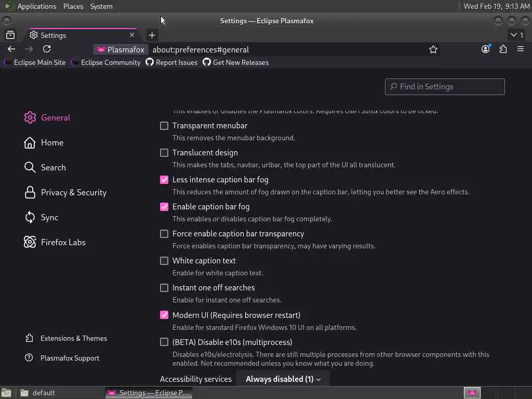The width and height of the screenshot is (532, 399).
Task: Open the hamburger application menu
Action: coord(521,49)
